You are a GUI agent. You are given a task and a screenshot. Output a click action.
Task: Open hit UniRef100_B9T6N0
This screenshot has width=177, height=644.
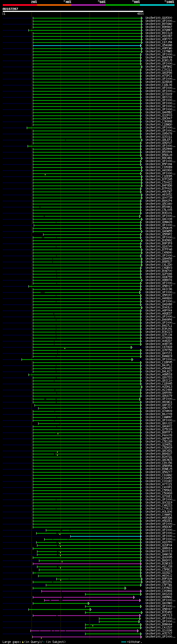point(159,24)
